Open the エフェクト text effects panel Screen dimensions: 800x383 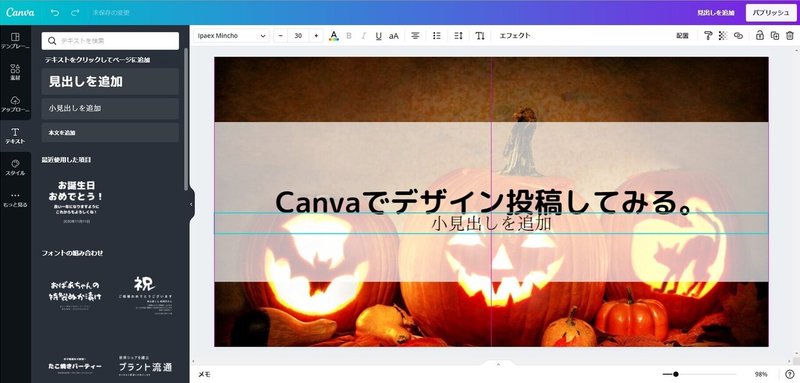click(x=515, y=36)
